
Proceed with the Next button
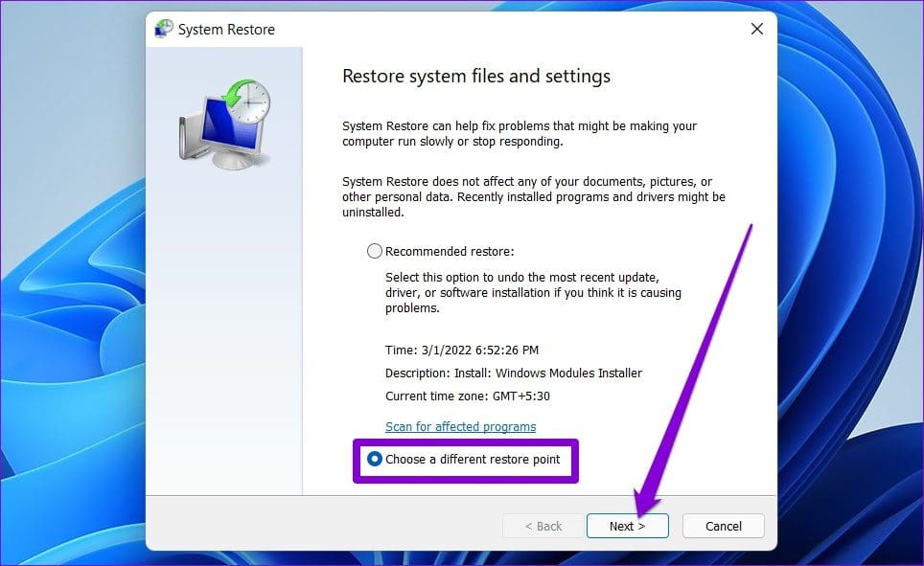point(628,526)
